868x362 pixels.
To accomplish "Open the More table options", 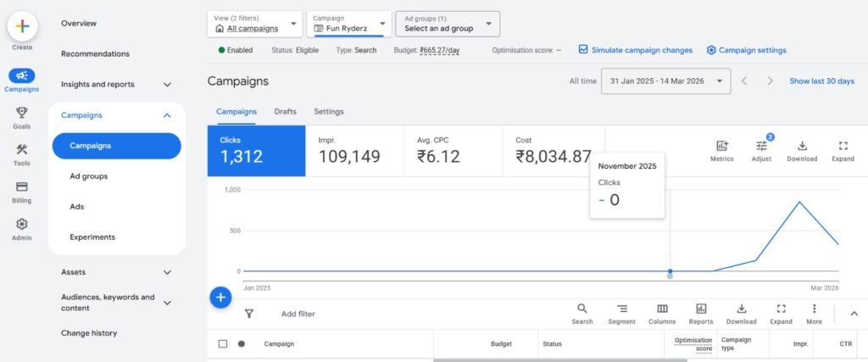I will click(814, 314).
